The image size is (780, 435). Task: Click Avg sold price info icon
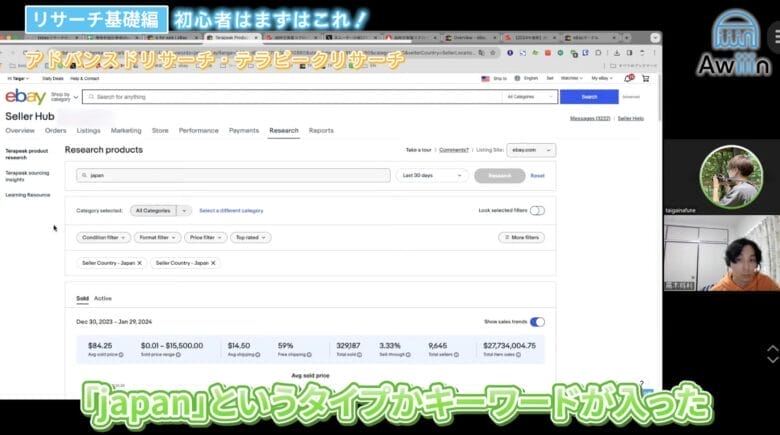(x=121, y=355)
